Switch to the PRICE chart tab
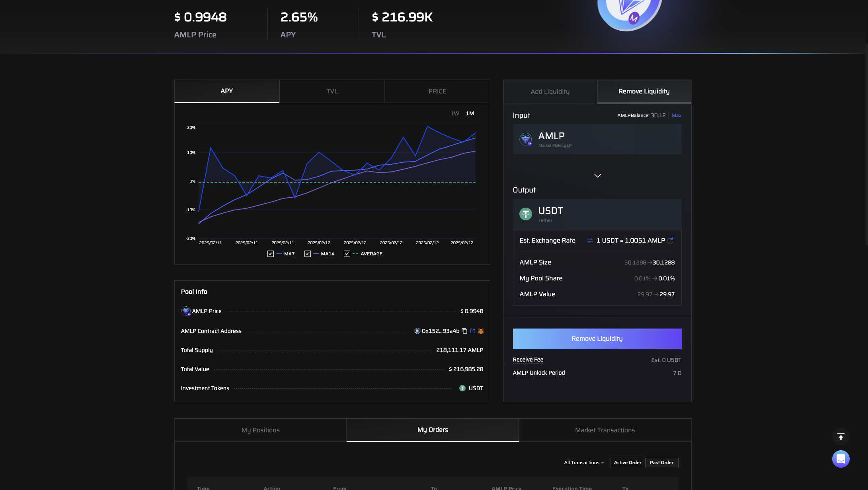 pyautogui.click(x=437, y=91)
